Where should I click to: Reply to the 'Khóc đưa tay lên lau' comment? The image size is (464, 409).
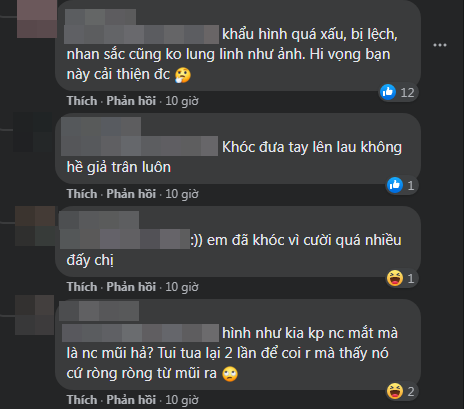(x=131, y=194)
